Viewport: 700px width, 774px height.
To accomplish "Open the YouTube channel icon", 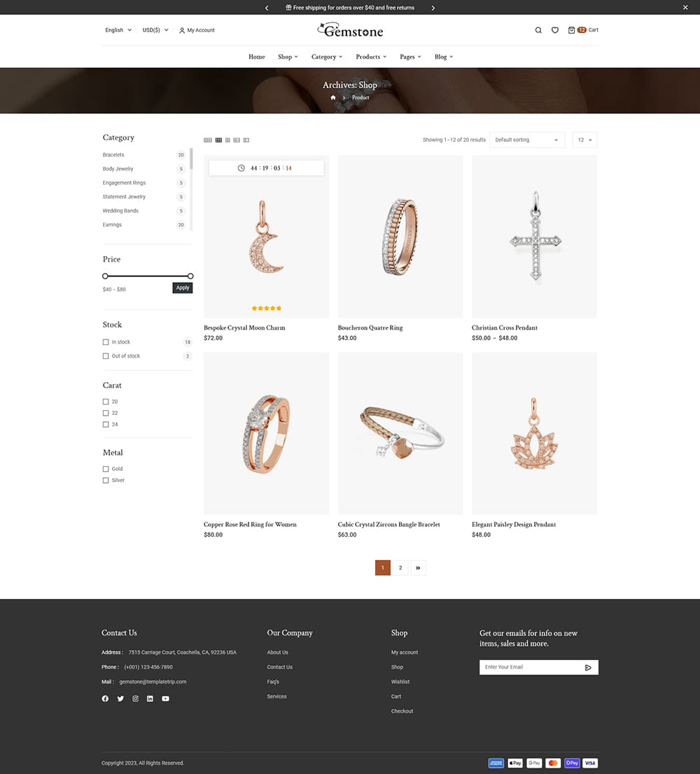I will pyautogui.click(x=165, y=698).
